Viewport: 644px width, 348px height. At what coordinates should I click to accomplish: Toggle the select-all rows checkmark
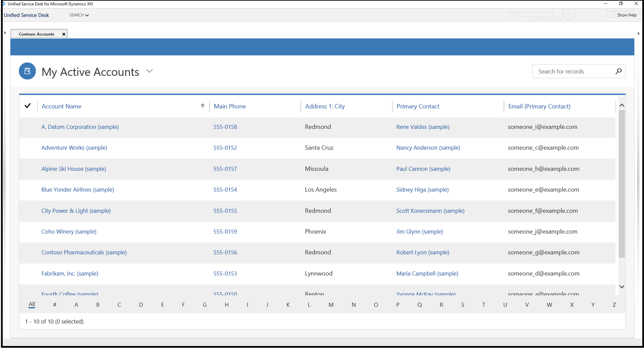click(x=28, y=106)
